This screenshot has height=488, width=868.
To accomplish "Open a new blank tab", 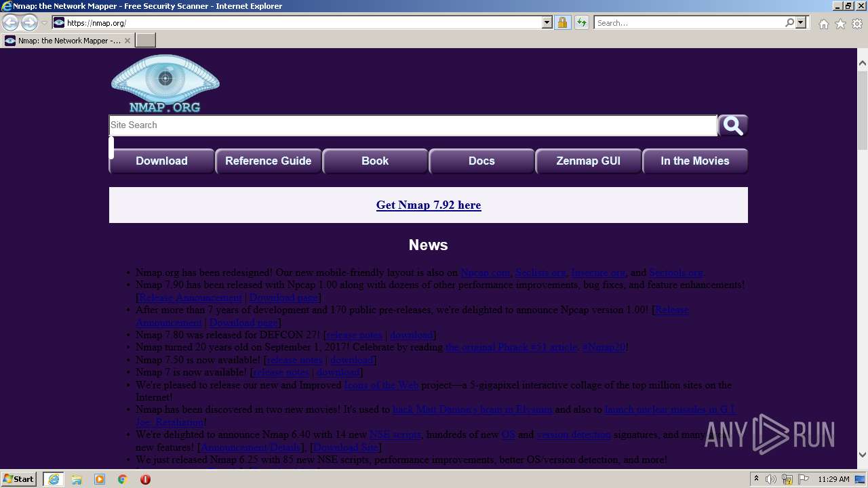I will [x=146, y=41].
